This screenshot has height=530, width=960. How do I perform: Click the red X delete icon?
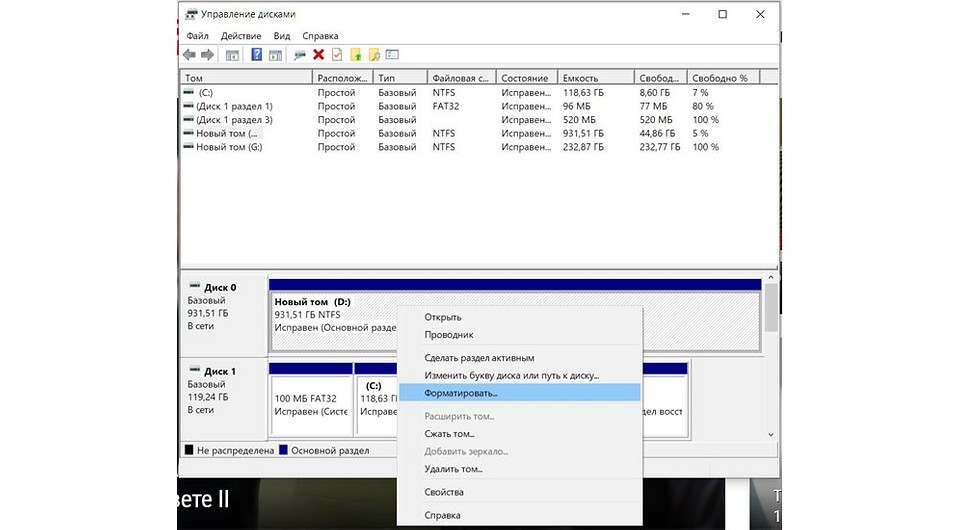318,55
